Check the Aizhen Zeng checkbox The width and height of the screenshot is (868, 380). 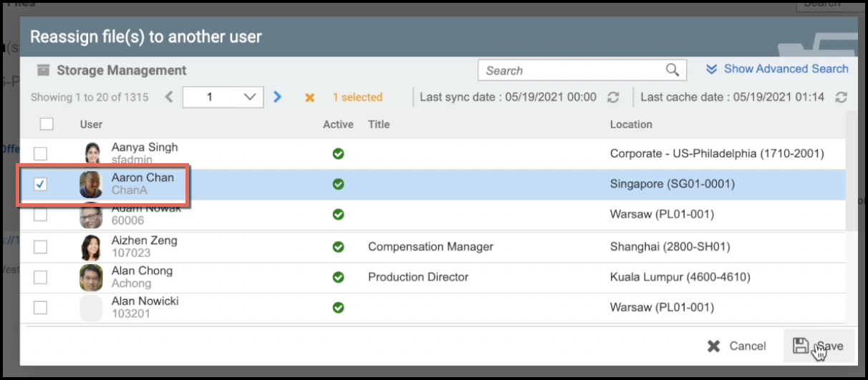tap(41, 247)
